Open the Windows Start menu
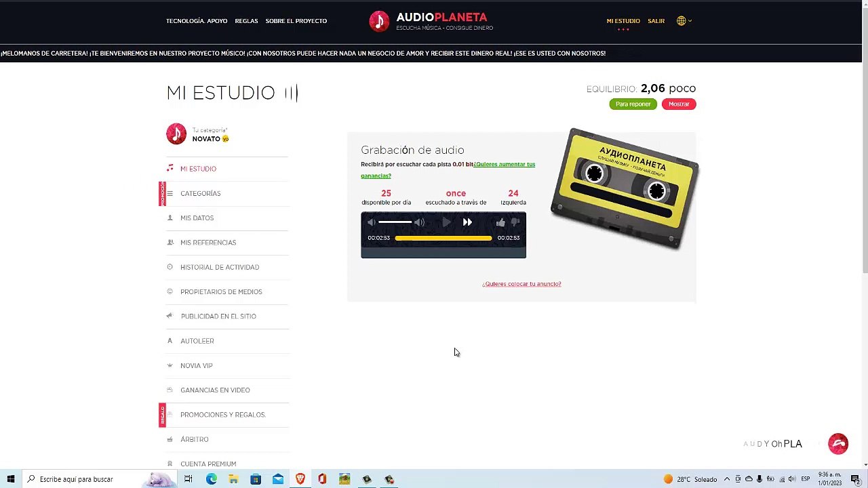This screenshot has height=488, width=868. point(11,479)
